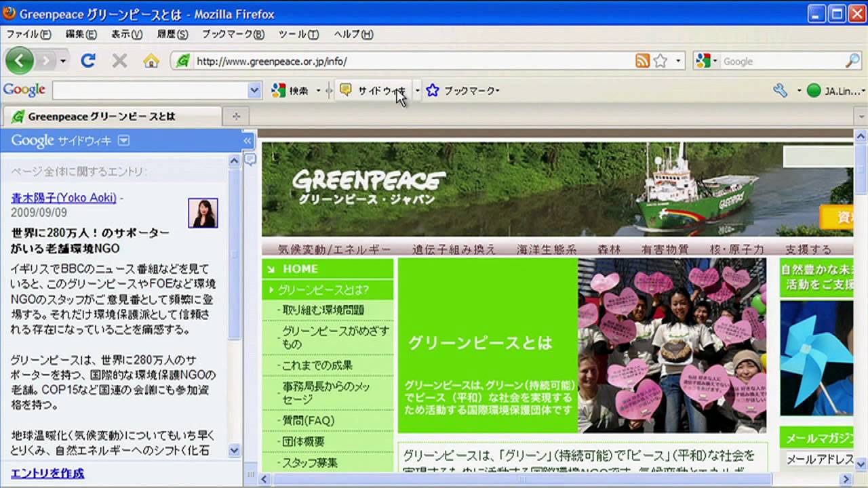
Task: Click the Greenpeace site favicon in address bar
Action: (182, 61)
